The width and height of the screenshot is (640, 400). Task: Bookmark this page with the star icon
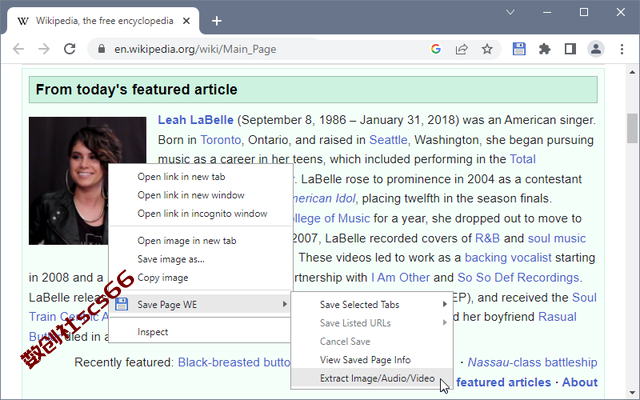tap(487, 49)
